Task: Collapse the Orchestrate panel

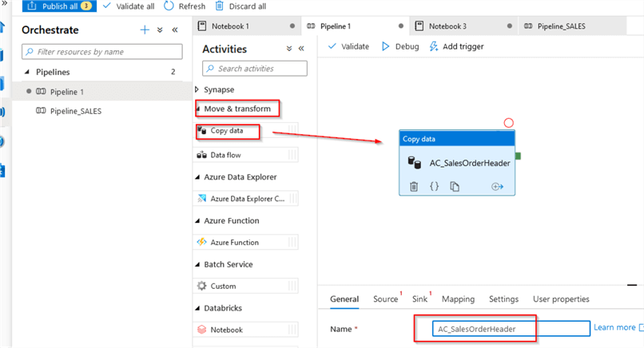Action: tap(175, 30)
